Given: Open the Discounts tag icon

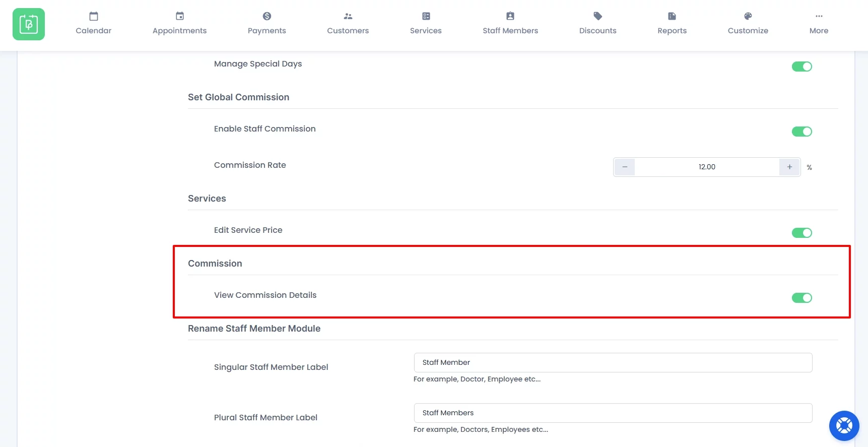Looking at the screenshot, I should click(x=598, y=16).
